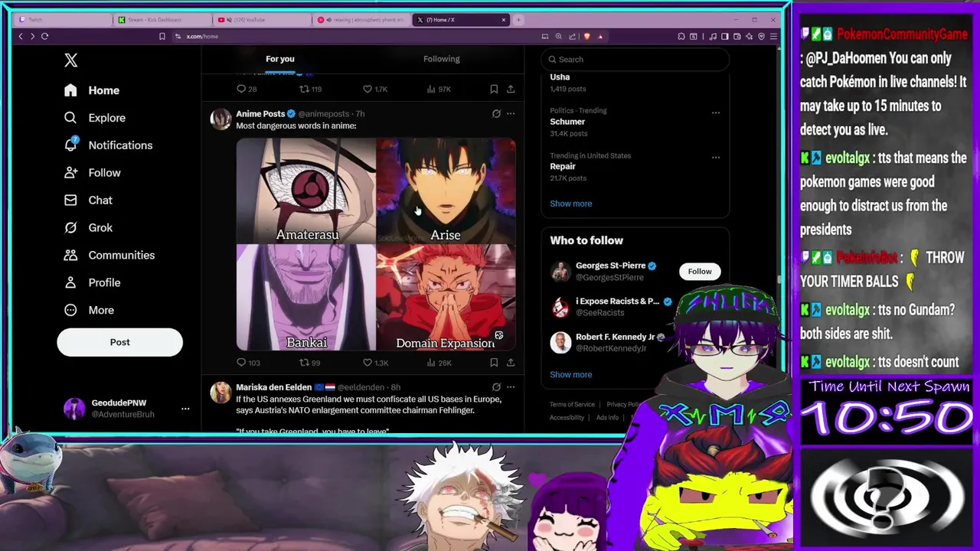Bookmark the Anime Posts tweet
980x551 pixels.
click(494, 363)
